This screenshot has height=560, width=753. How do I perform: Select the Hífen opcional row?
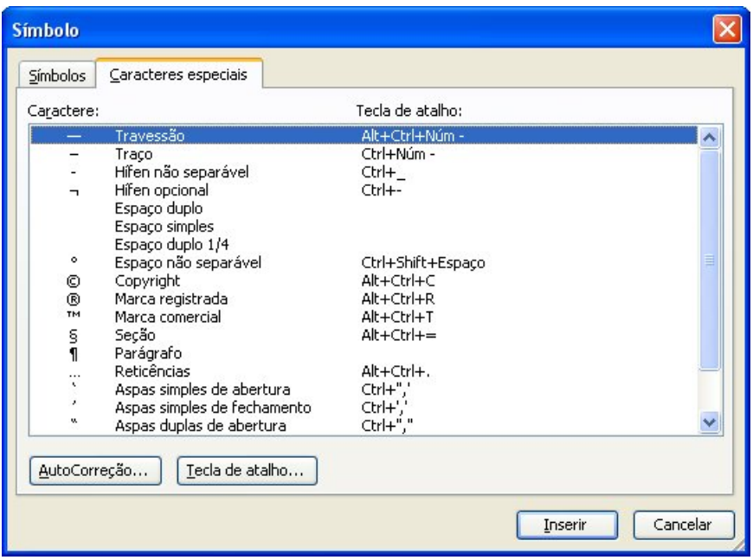(x=162, y=190)
